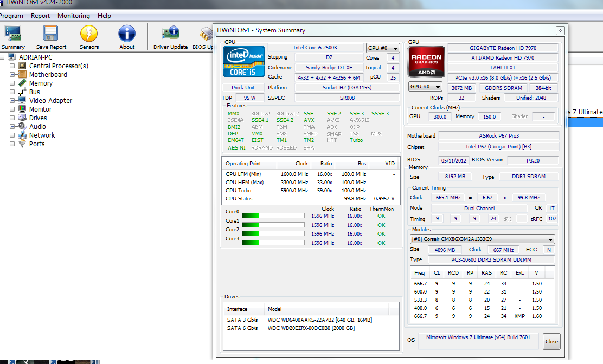The height and width of the screenshot is (364, 603).
Task: Expand the Drives tree node
Action: click(x=12, y=118)
